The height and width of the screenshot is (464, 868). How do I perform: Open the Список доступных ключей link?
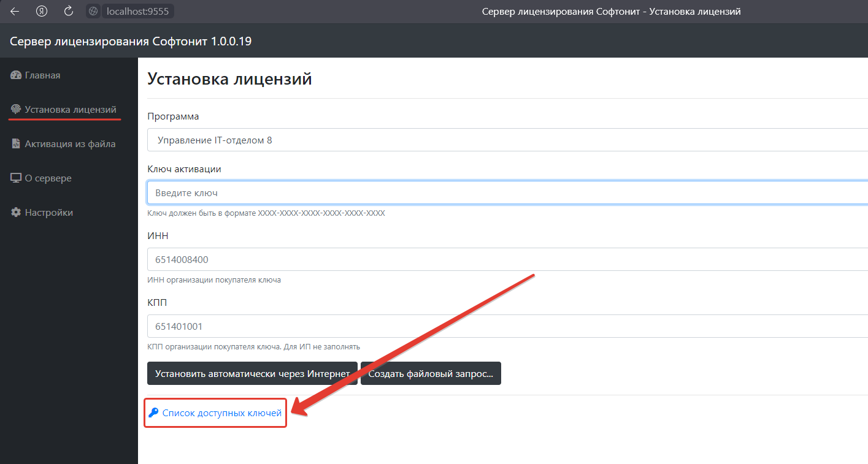[221, 413]
